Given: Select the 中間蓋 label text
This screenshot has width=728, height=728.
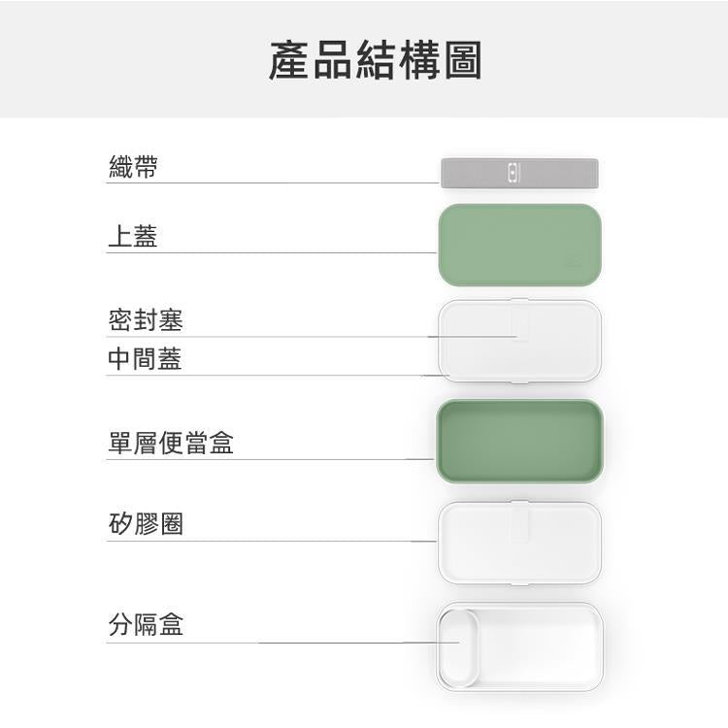Looking at the screenshot, I should [145, 360].
